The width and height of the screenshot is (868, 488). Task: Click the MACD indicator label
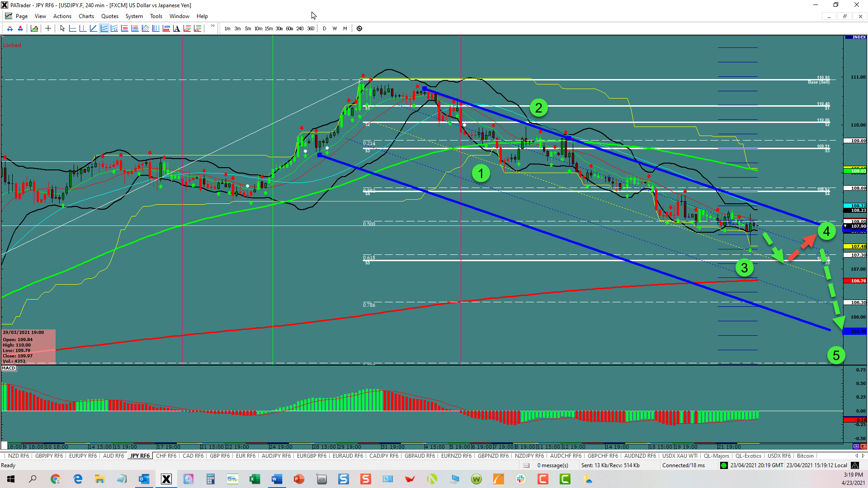[9, 368]
